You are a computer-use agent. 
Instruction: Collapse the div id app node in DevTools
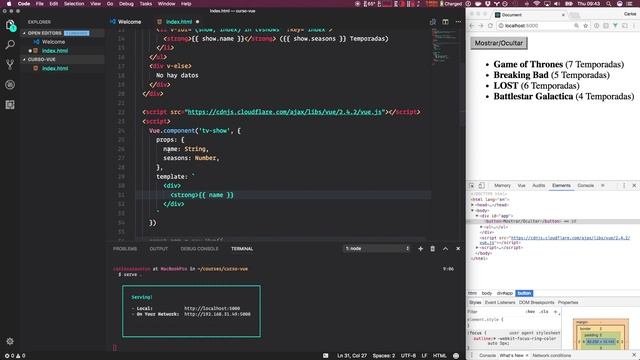477,216
